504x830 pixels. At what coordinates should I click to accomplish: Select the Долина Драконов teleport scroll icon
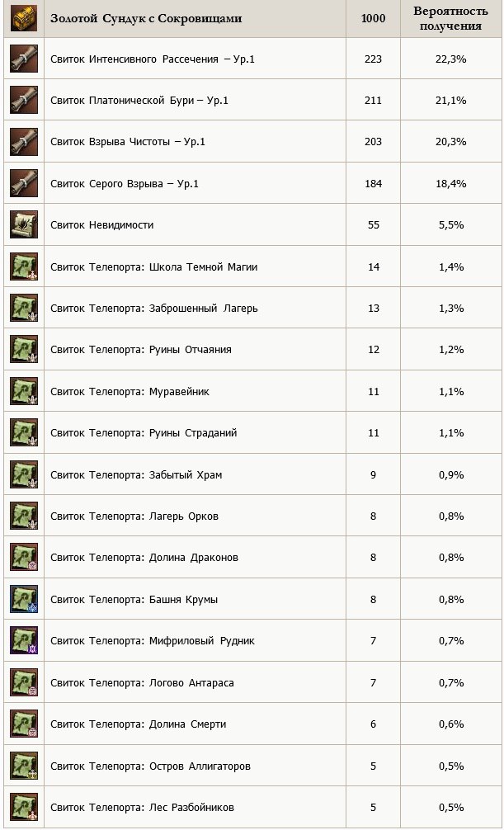[24, 558]
